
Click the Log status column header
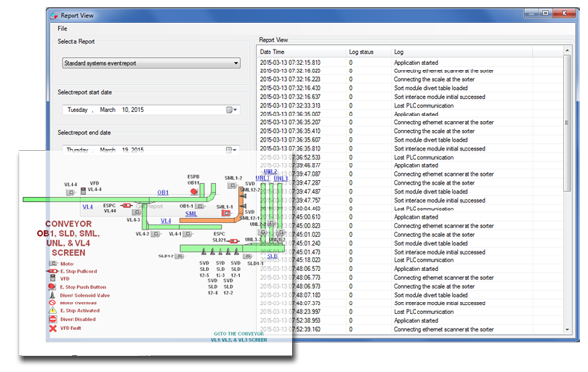click(x=361, y=52)
